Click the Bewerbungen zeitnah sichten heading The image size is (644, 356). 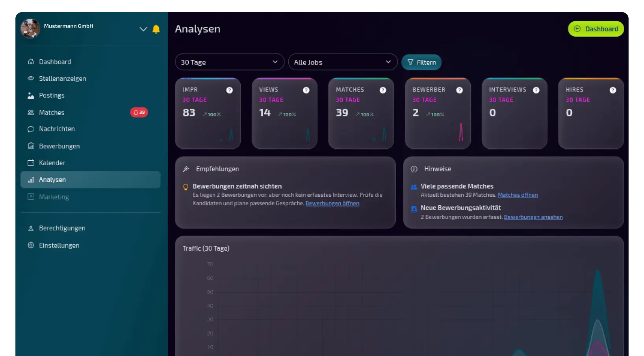pos(237,186)
